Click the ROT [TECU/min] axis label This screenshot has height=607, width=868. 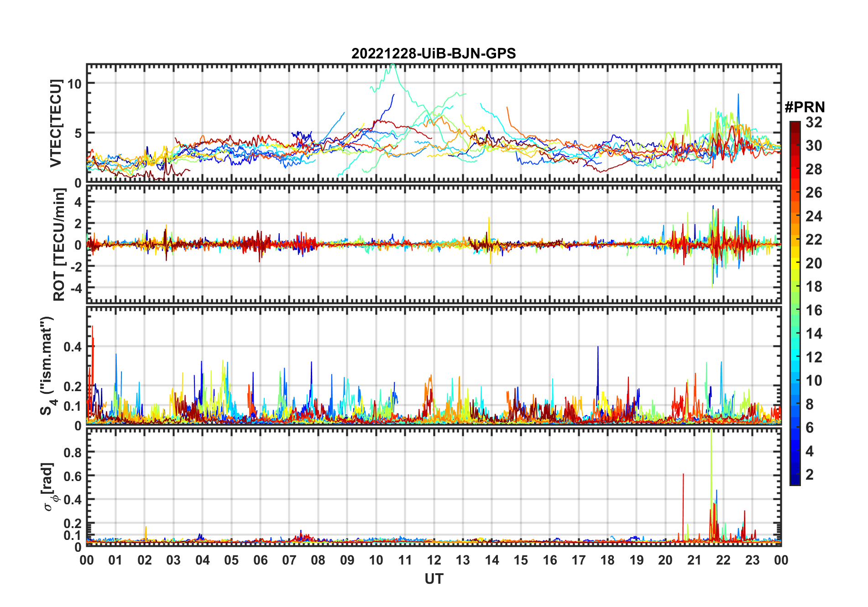pos(59,245)
